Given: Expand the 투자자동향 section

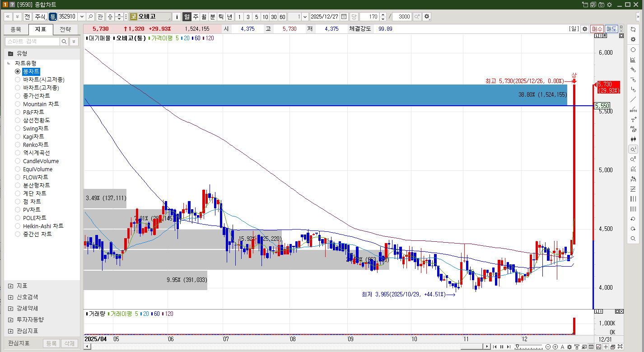Looking at the screenshot, I should coord(11,319).
